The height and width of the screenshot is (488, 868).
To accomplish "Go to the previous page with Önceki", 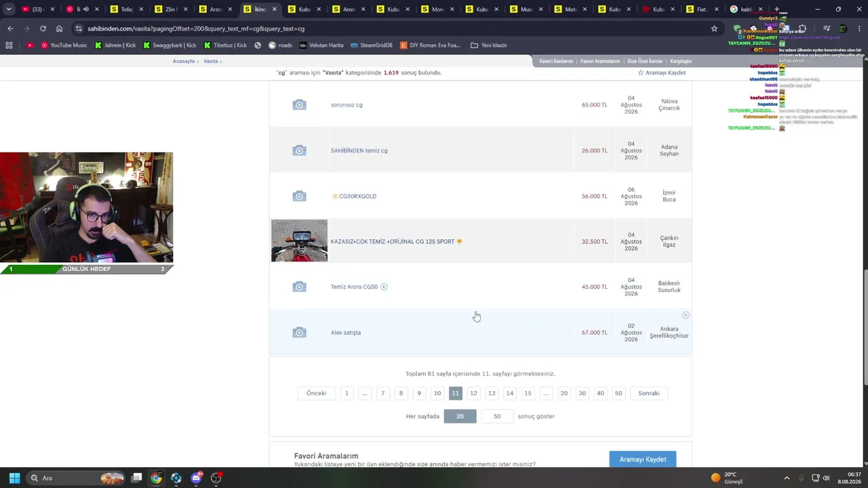I will point(316,393).
